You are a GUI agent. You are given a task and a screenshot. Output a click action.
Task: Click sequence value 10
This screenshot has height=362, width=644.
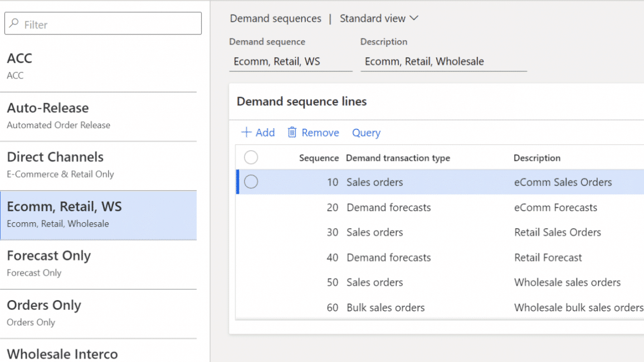click(333, 182)
